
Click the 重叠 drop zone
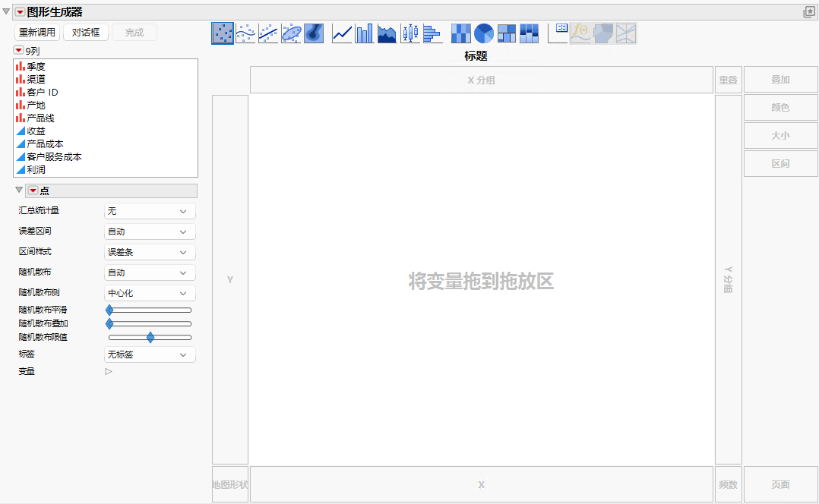pos(728,80)
